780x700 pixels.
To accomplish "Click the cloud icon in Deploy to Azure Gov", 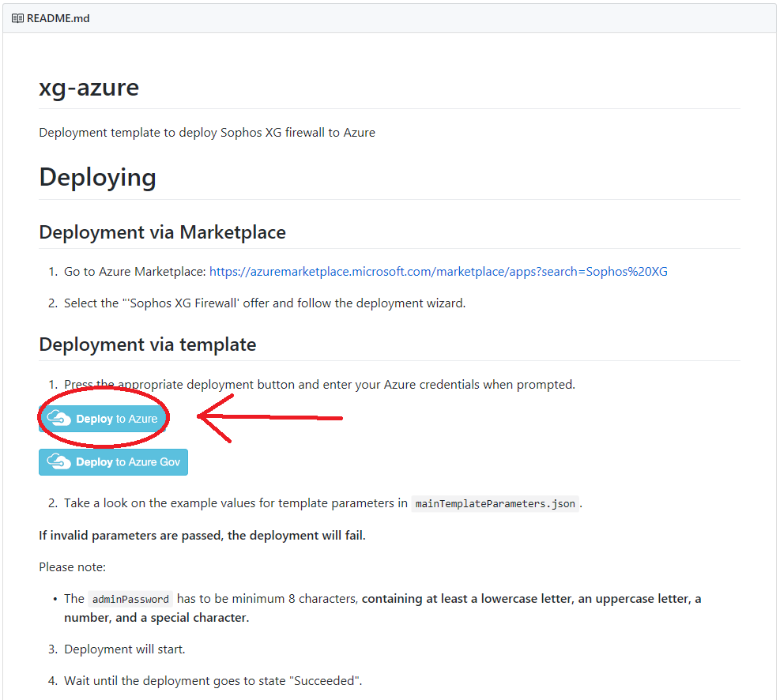I will pos(58,461).
